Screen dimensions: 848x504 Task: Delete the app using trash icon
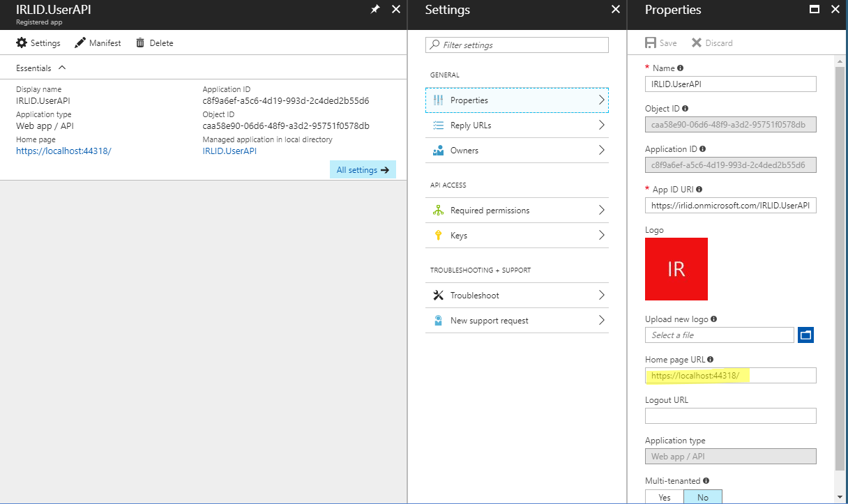point(140,43)
